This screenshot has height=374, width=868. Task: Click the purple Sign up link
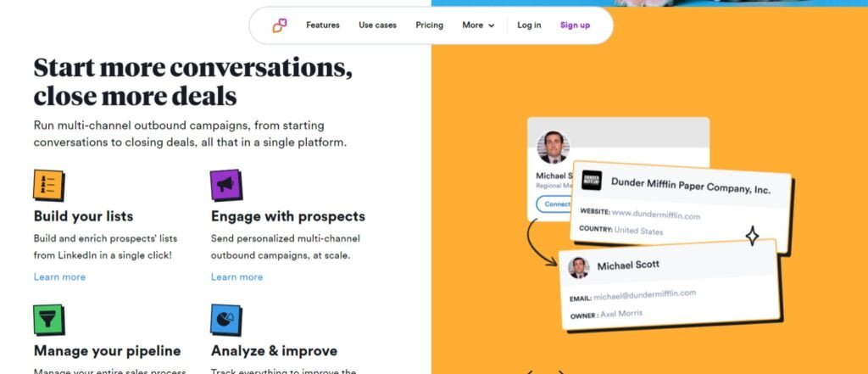tap(576, 25)
